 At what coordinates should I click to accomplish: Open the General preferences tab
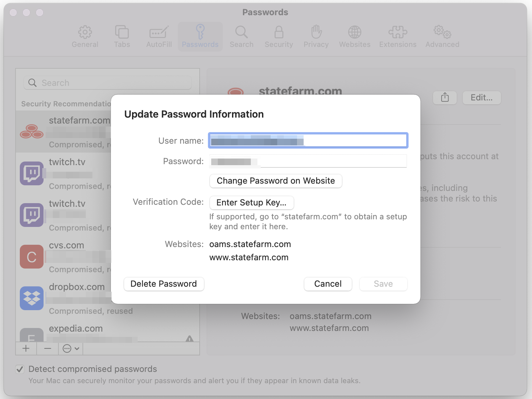(85, 37)
